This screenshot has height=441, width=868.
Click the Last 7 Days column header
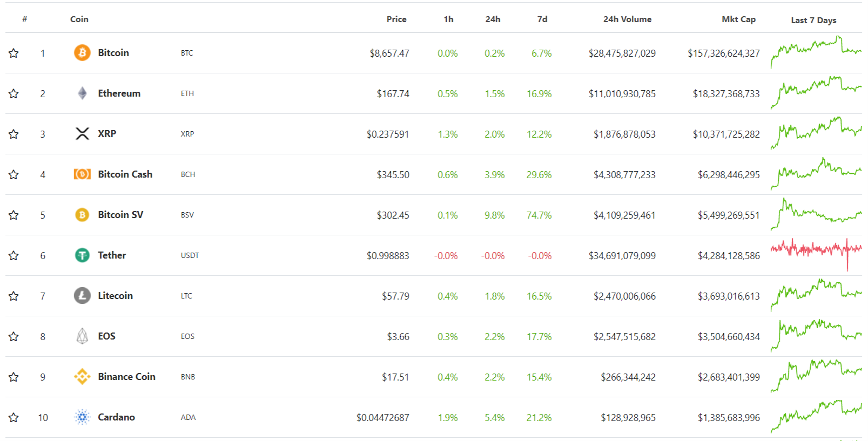(813, 20)
